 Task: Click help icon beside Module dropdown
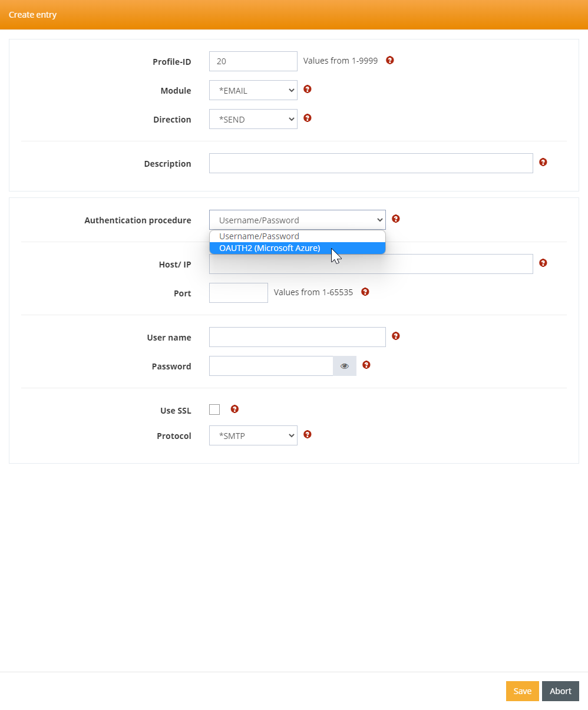point(307,90)
